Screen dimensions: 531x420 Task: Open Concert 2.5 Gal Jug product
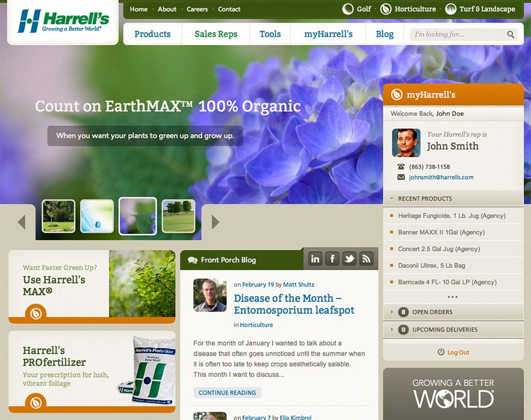point(439,249)
